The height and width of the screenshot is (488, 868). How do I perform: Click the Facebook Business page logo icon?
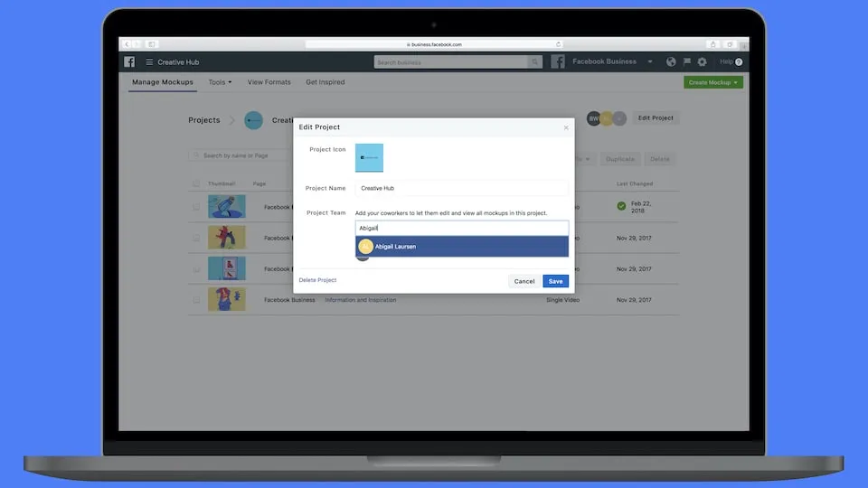[558, 61]
